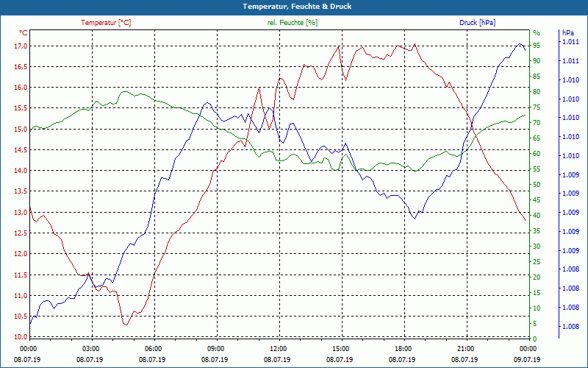
Task: Click the '03:00' time axis label
Action: [x=90, y=348]
